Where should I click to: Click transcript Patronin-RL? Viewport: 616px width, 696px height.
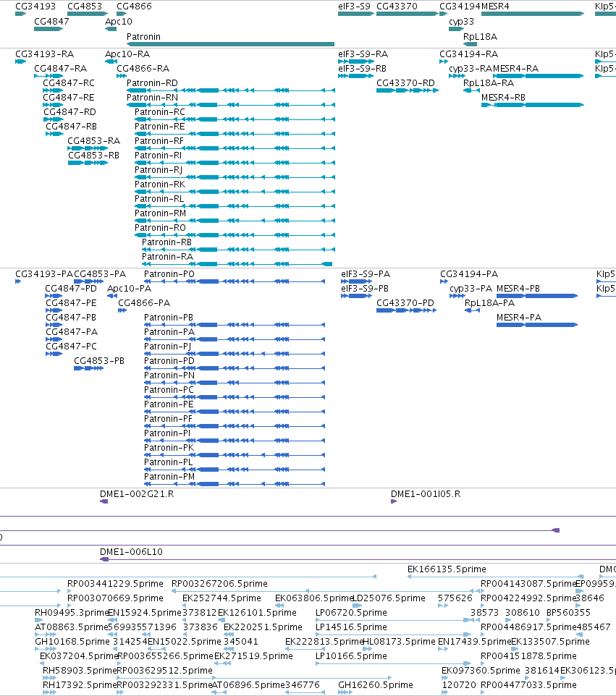tap(235, 206)
